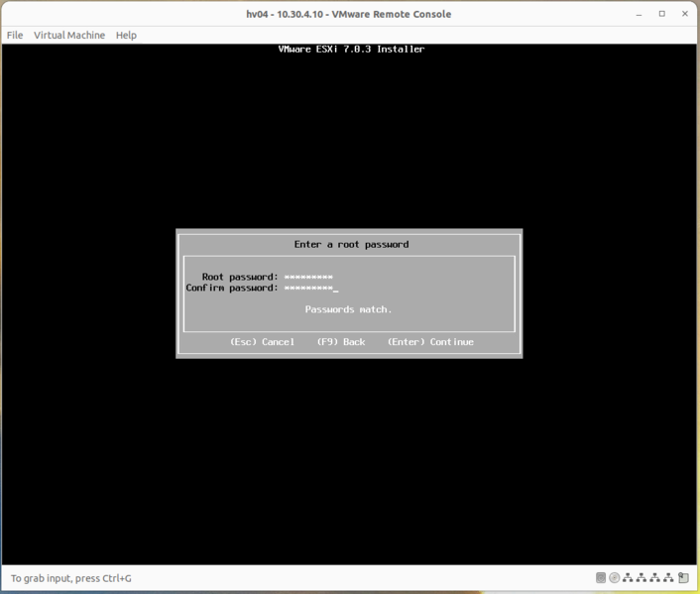This screenshot has width=700, height=594.
Task: Click the 'To grab input, press Ctrl+G' hint
Action: coord(71,578)
